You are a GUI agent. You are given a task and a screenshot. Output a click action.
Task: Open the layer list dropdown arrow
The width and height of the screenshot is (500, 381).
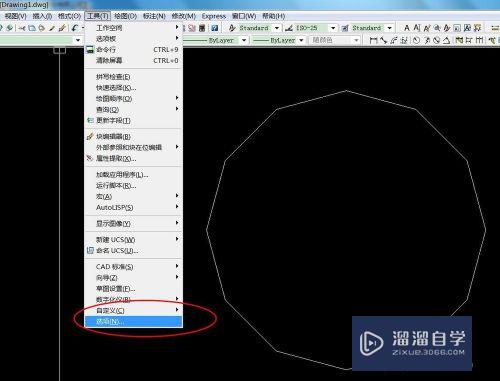coord(78,41)
